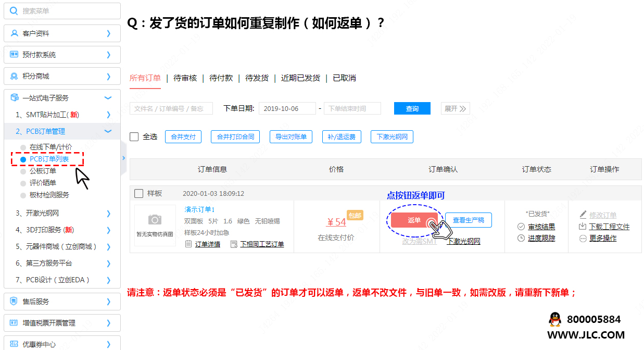The height and width of the screenshot is (350, 644).
Task: Click the order details (订单详情) document icon
Action: (188, 244)
